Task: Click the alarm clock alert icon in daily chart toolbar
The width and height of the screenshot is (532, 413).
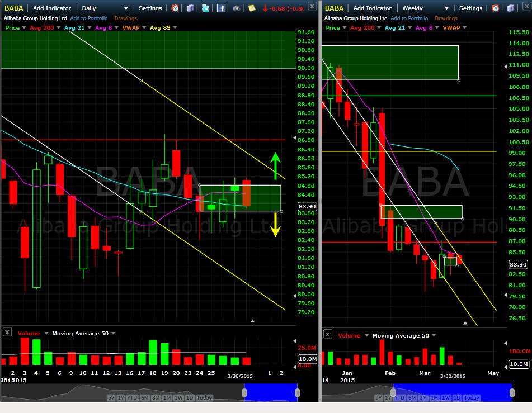Action: click(x=175, y=8)
